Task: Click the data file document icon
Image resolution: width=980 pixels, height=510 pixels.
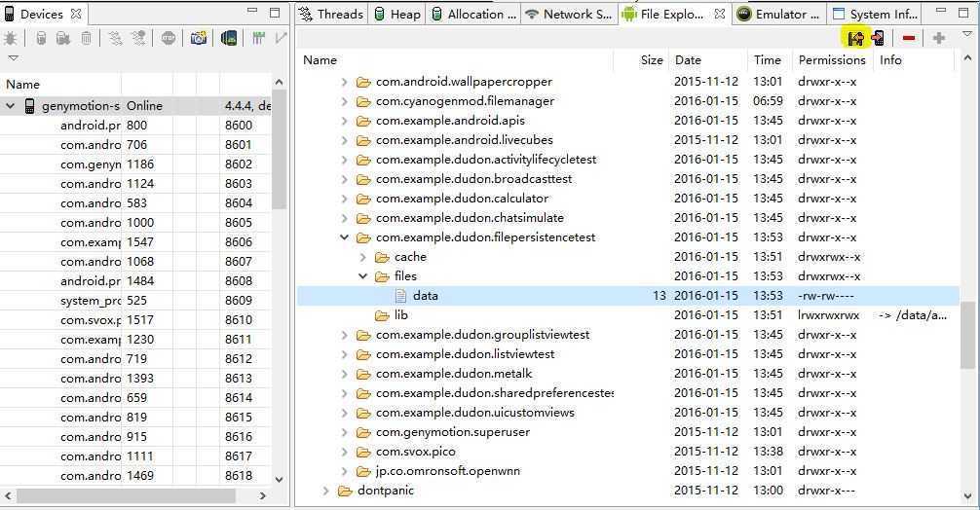Action: coord(400,296)
